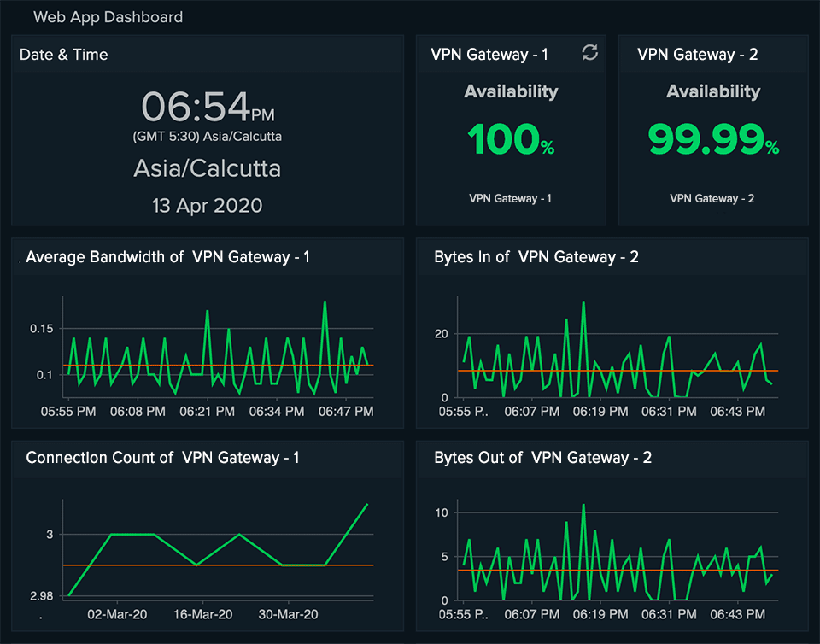820x644 pixels.
Task: Select the Connection Count of VPN Gateway - 1 header
Action: point(156,457)
